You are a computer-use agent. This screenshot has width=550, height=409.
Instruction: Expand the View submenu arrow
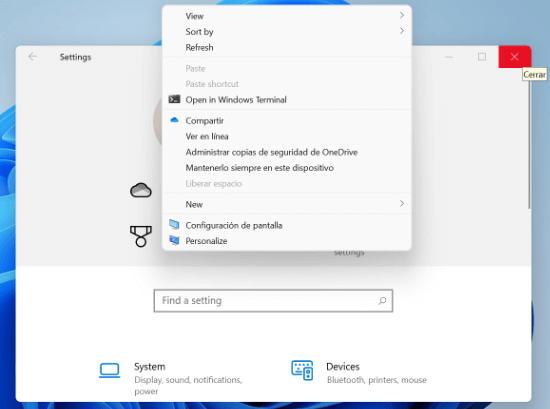pyautogui.click(x=402, y=15)
